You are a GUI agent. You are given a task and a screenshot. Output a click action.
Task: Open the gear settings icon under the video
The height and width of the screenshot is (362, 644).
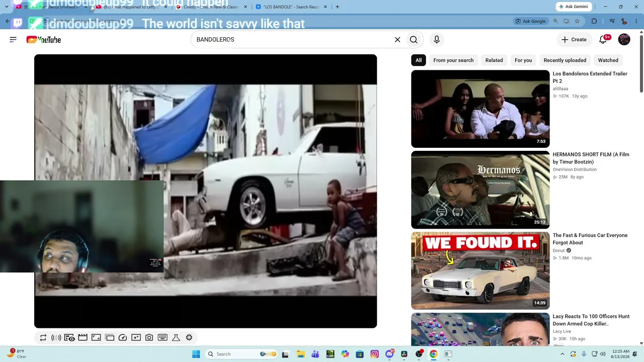coord(189,338)
